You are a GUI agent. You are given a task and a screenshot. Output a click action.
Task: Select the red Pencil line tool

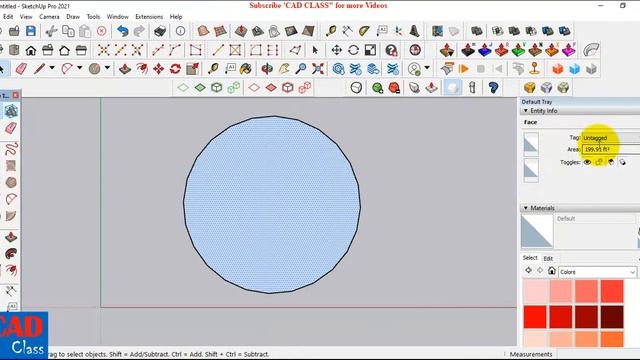(x=39, y=69)
